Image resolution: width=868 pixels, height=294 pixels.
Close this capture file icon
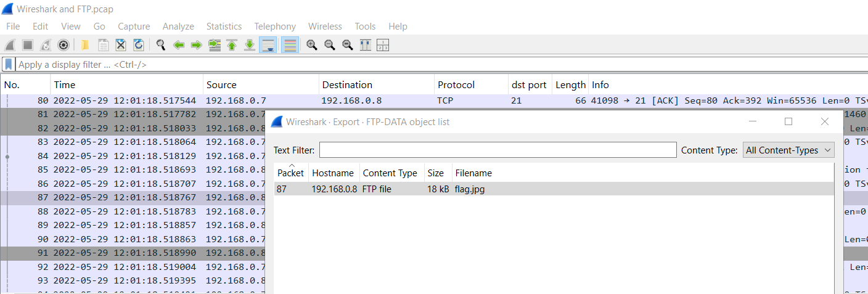(x=121, y=45)
